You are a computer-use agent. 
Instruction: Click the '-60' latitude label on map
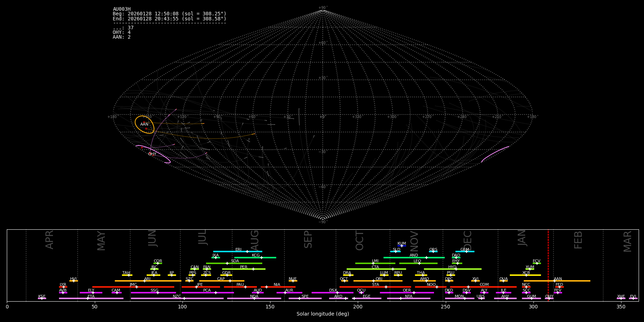322,187
